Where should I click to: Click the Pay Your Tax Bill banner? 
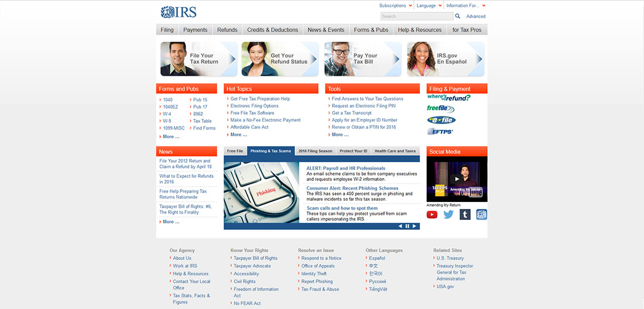362,59
